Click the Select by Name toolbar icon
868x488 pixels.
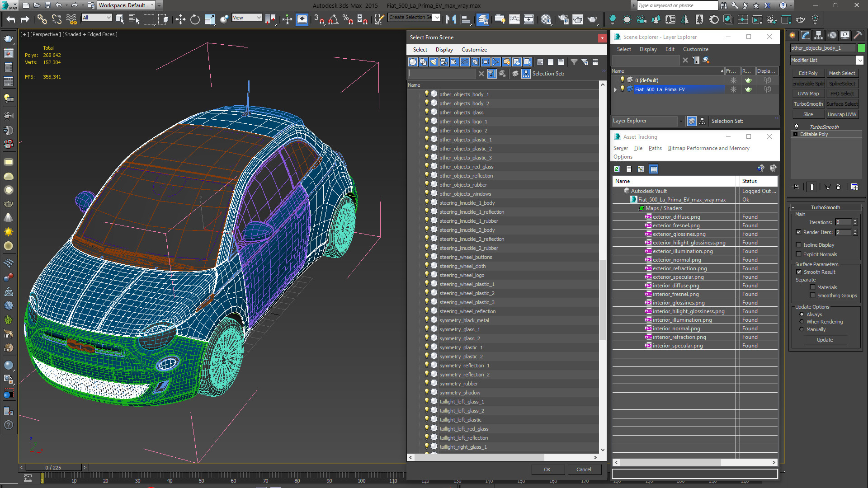pos(134,19)
